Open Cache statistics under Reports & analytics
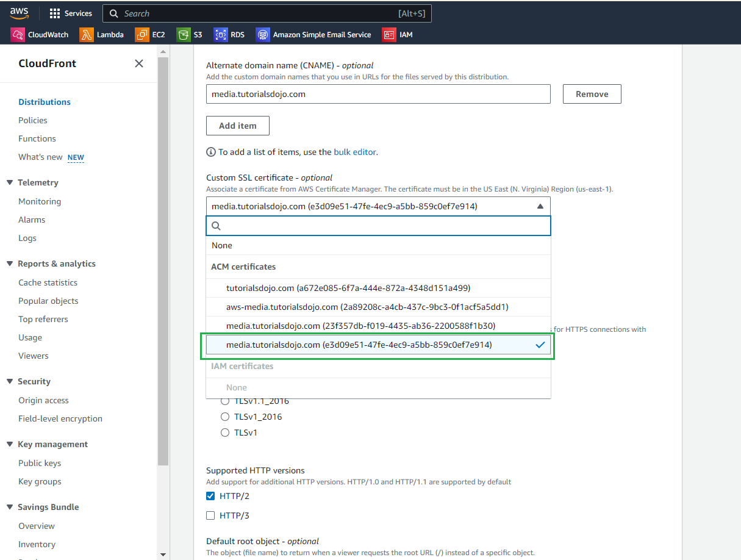741x560 pixels. point(49,282)
